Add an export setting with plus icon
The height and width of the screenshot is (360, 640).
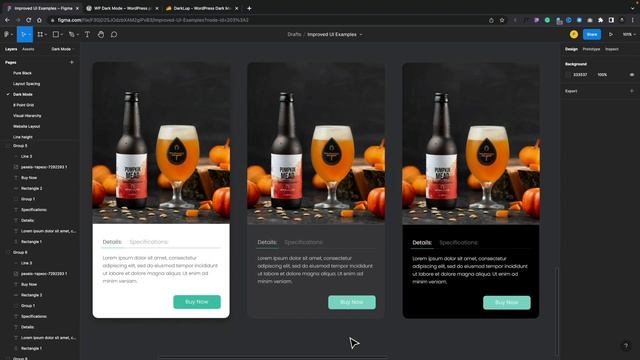coord(632,91)
